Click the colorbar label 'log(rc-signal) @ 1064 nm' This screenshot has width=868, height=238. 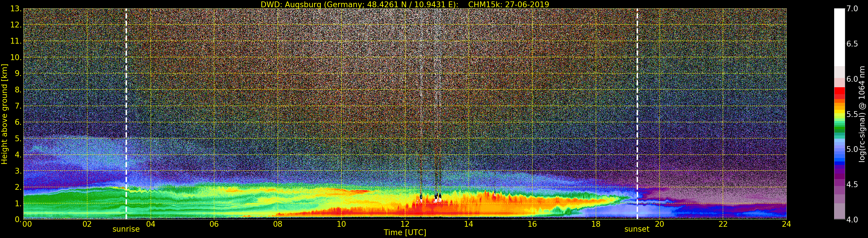click(x=862, y=114)
